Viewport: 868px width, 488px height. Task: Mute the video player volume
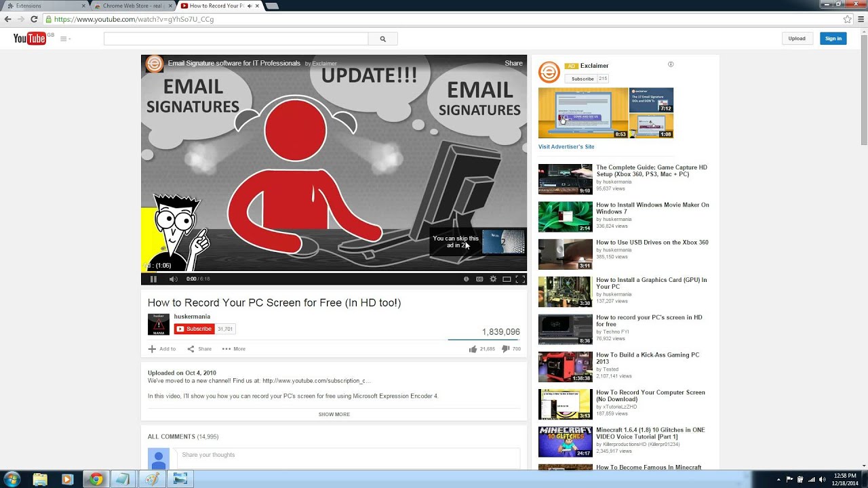(173, 279)
